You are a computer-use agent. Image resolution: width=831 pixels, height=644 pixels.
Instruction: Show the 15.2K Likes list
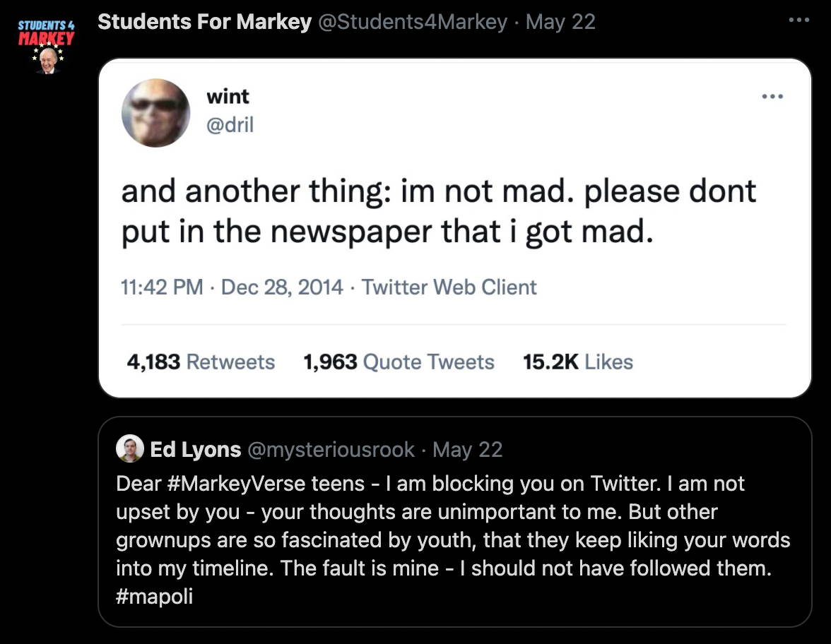pyautogui.click(x=577, y=362)
